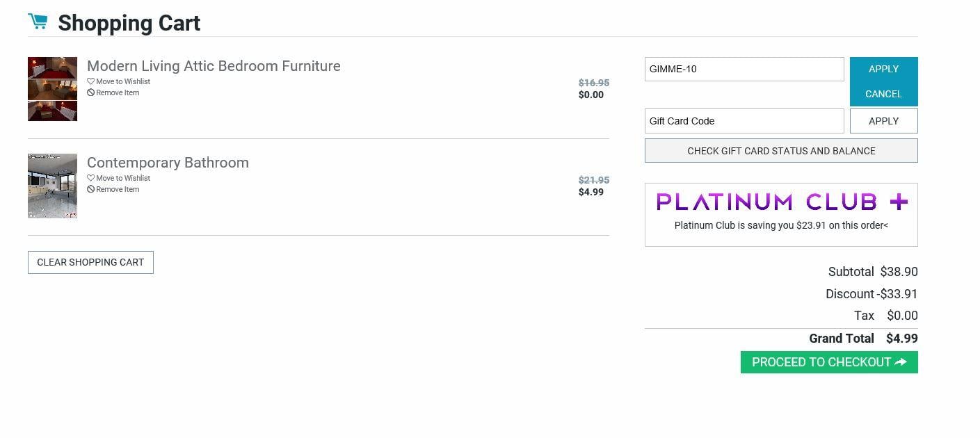
Task: Click the shopping cart icon in header
Action: click(x=38, y=22)
